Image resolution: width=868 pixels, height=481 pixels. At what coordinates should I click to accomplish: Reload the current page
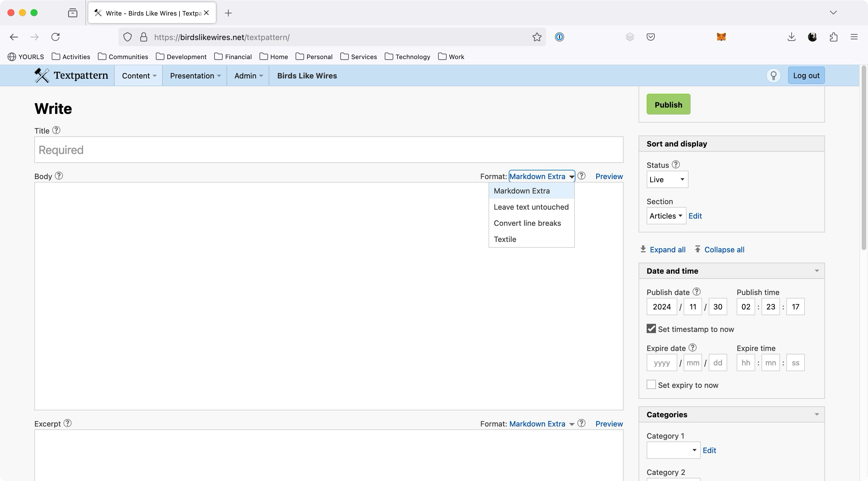point(55,37)
